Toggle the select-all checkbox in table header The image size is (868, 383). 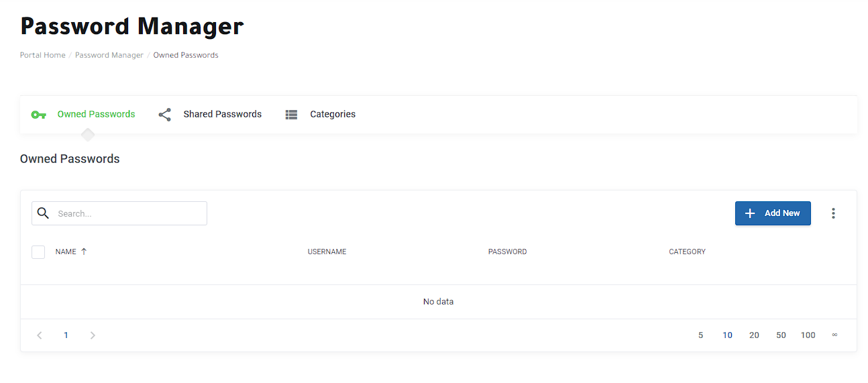pyautogui.click(x=38, y=252)
